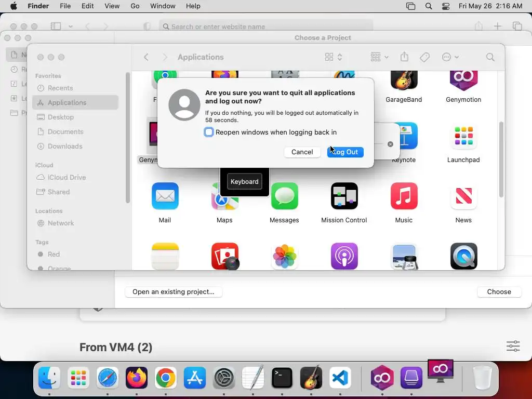The width and height of the screenshot is (532, 399).
Task: Open the View menu
Action: (112, 6)
